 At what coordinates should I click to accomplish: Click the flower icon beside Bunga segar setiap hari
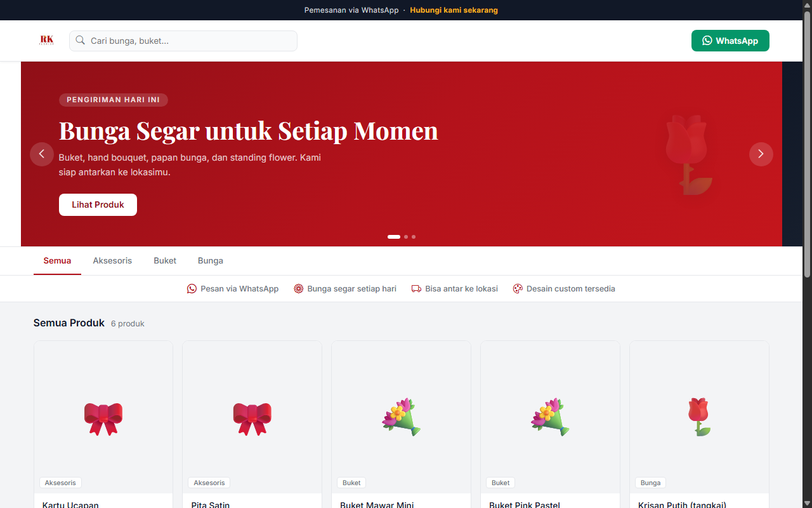pyautogui.click(x=299, y=289)
